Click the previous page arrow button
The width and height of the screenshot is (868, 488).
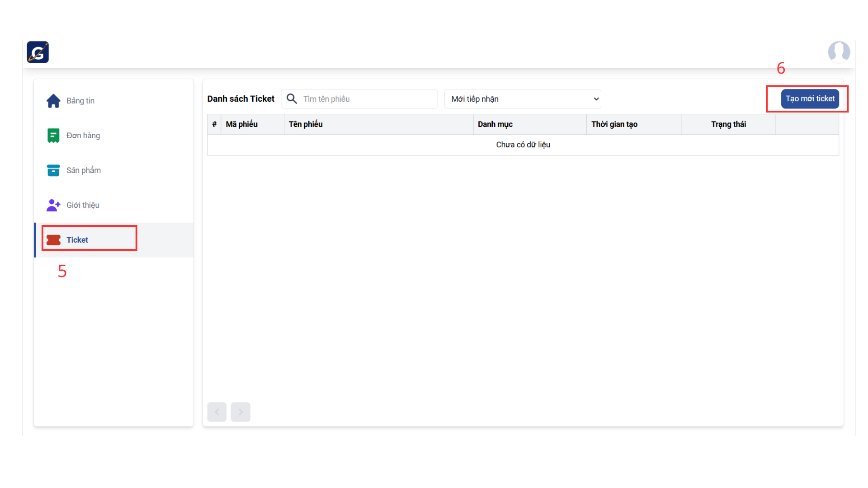tap(217, 412)
